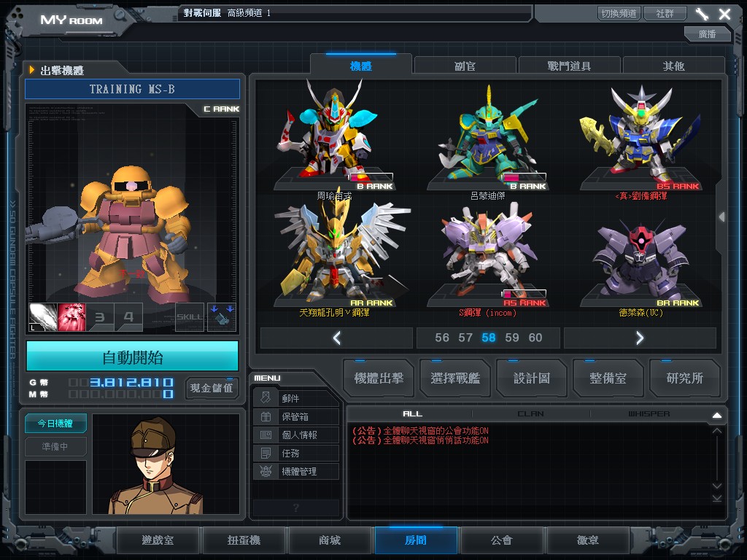Click the 切換頻道 switch channel button

tap(619, 13)
